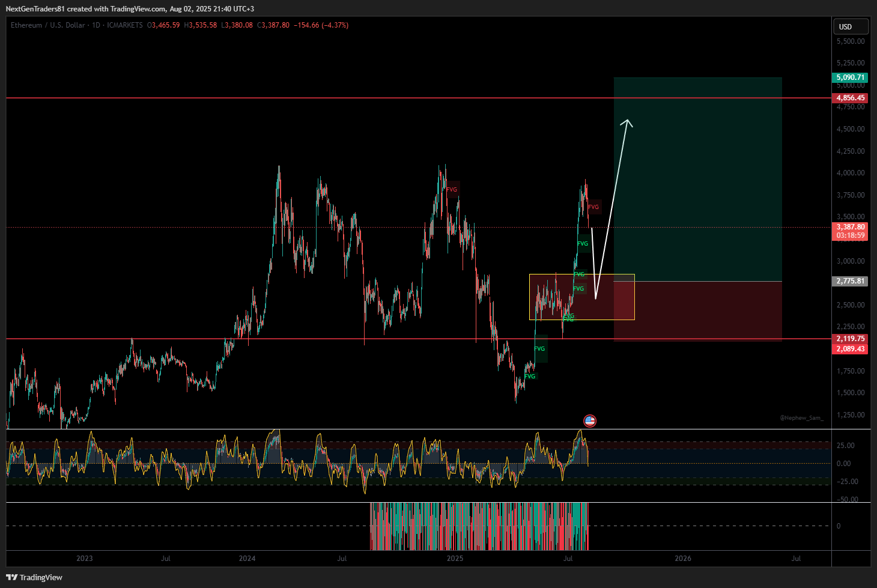Screen dimensions: 877x588
Task: Click the change value −154.66 (−4.37%)
Action: pyautogui.click(x=321, y=25)
